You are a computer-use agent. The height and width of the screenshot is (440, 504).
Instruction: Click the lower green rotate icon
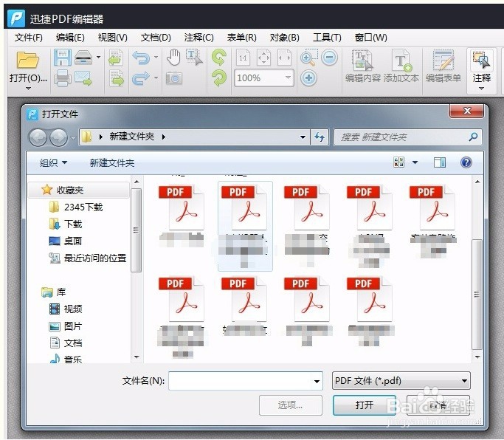tap(219, 78)
